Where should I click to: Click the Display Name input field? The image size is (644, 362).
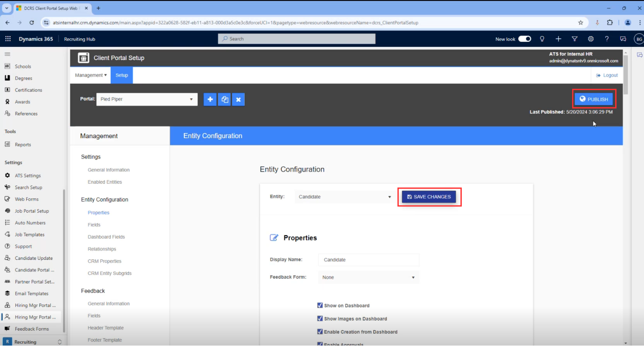(369, 260)
